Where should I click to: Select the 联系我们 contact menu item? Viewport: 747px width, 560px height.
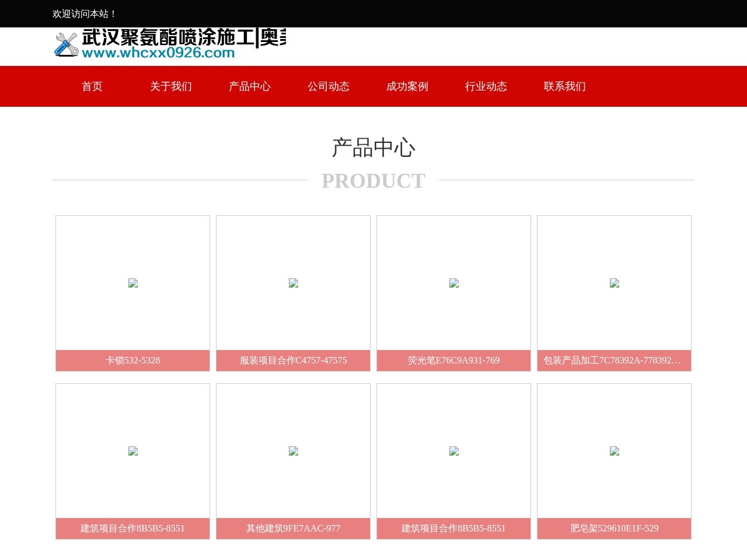tap(565, 86)
